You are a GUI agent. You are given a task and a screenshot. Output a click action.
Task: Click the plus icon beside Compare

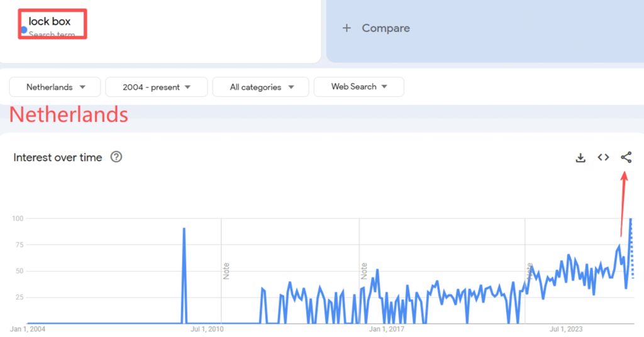click(x=347, y=28)
